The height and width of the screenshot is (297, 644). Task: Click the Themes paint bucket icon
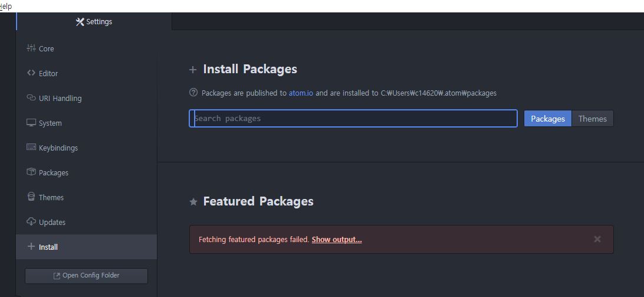31,197
